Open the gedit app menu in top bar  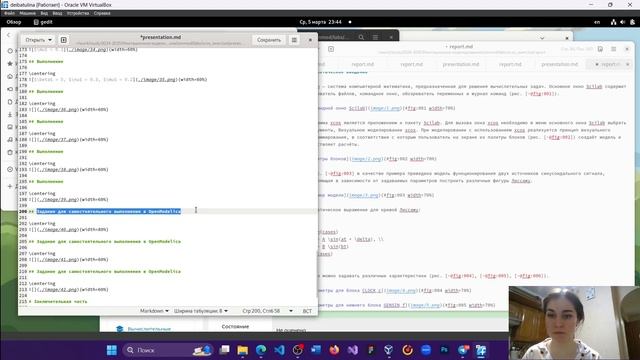43,22
